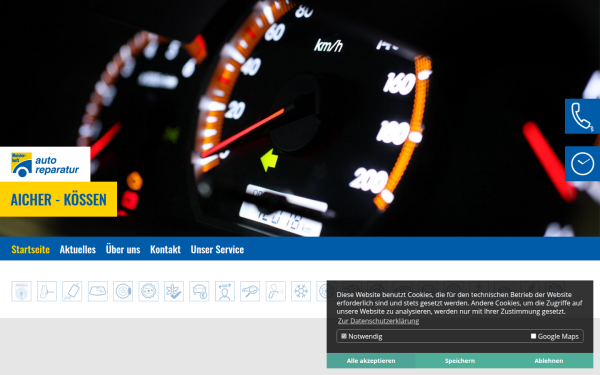Toggle the Notwendig cookie checkbox
Viewport: 600px width, 375px height.
click(x=344, y=336)
